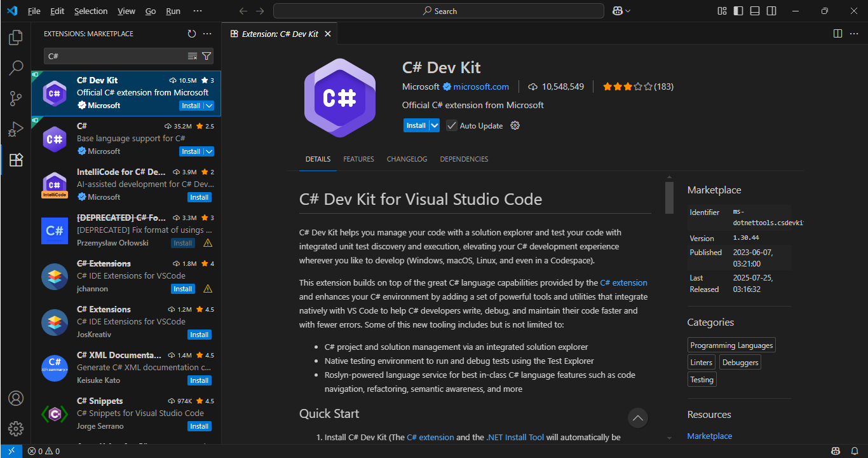Open Views and More Actions in Extensions sidebar
This screenshot has height=458, width=868.
(x=207, y=34)
